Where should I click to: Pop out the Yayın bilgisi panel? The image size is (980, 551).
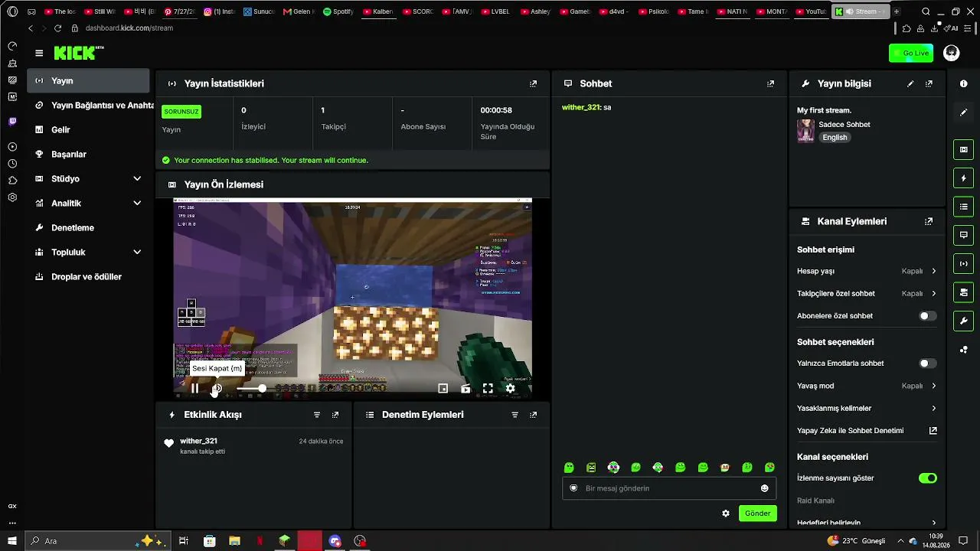pyautogui.click(x=929, y=83)
